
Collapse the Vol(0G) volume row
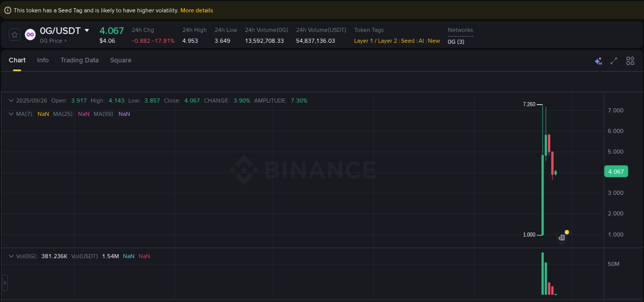tap(11, 256)
